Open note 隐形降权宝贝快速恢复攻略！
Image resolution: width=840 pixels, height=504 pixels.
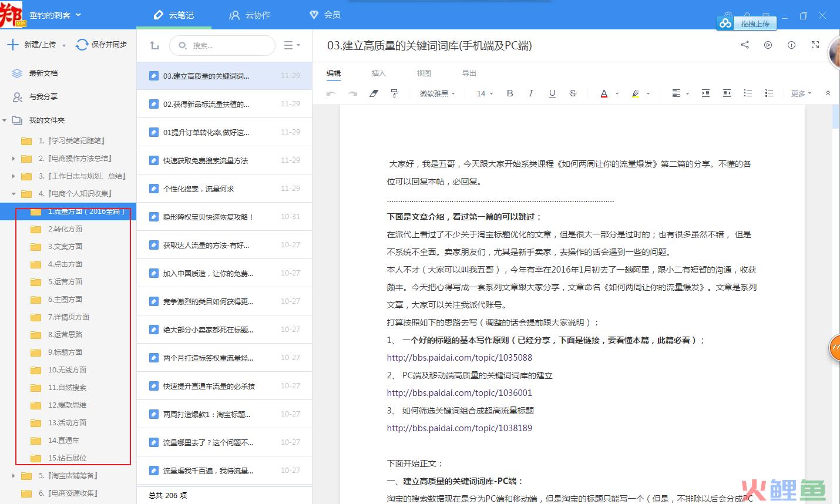(x=224, y=217)
